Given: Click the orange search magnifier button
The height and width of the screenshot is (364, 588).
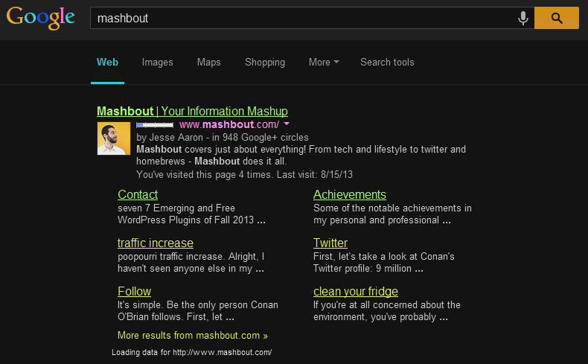Looking at the screenshot, I should 557,18.
